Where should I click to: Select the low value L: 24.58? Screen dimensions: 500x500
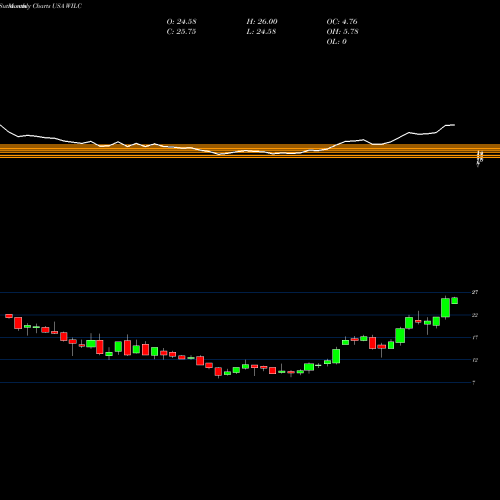(261, 32)
